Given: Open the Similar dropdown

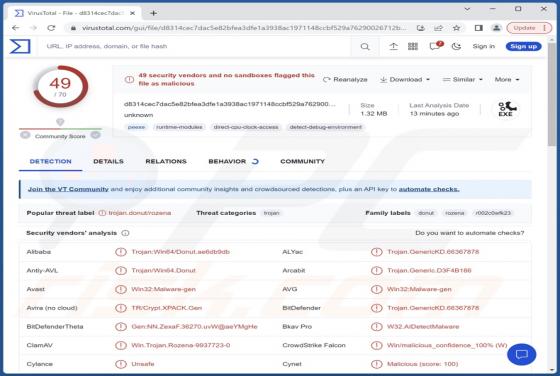Looking at the screenshot, I should tap(463, 79).
